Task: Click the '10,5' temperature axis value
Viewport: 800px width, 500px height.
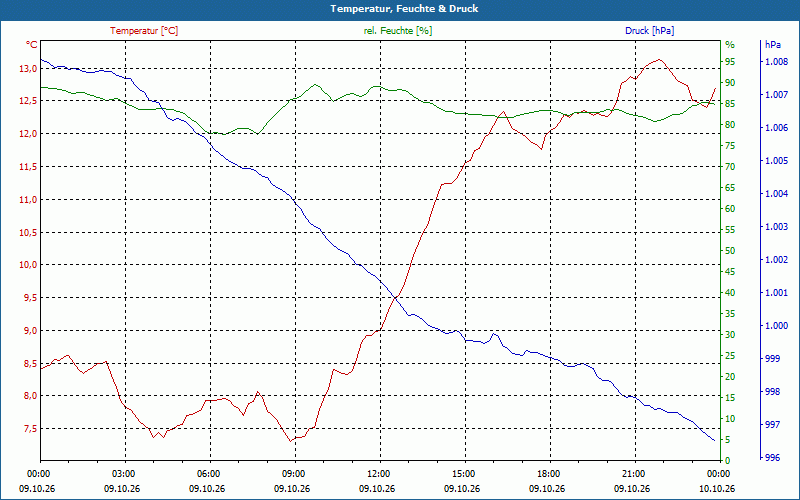Action: [28, 233]
